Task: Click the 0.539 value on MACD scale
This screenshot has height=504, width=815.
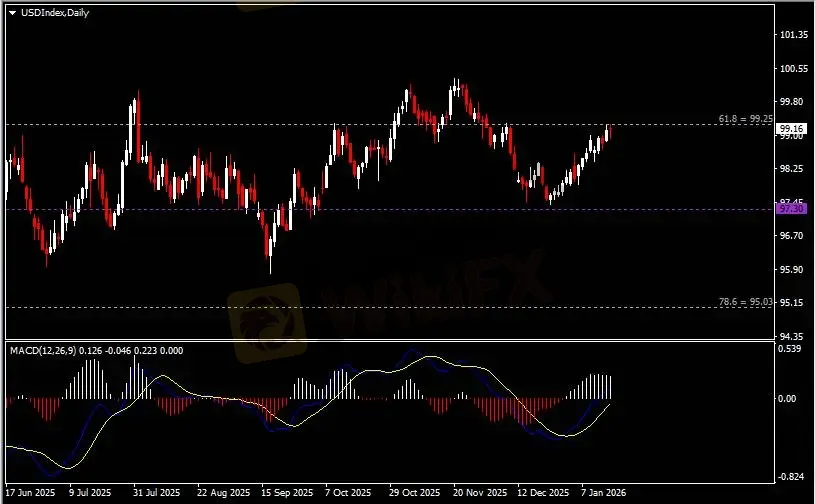Action: tap(791, 349)
